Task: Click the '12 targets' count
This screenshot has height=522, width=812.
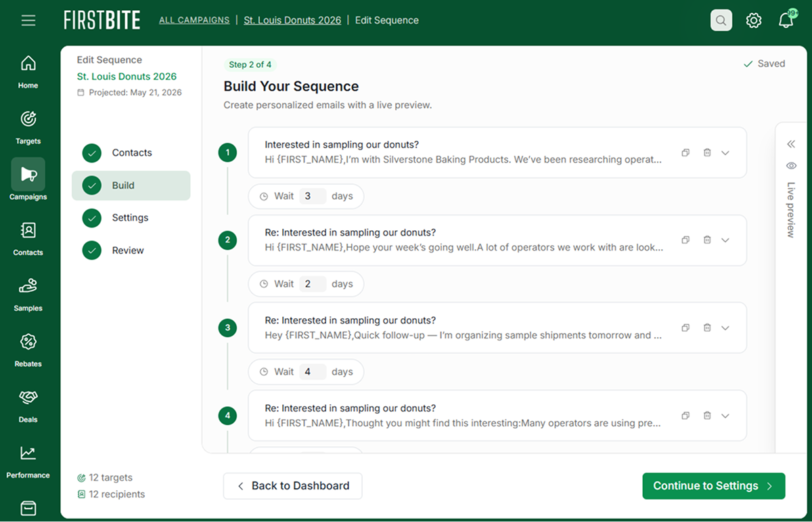Action: point(105,478)
